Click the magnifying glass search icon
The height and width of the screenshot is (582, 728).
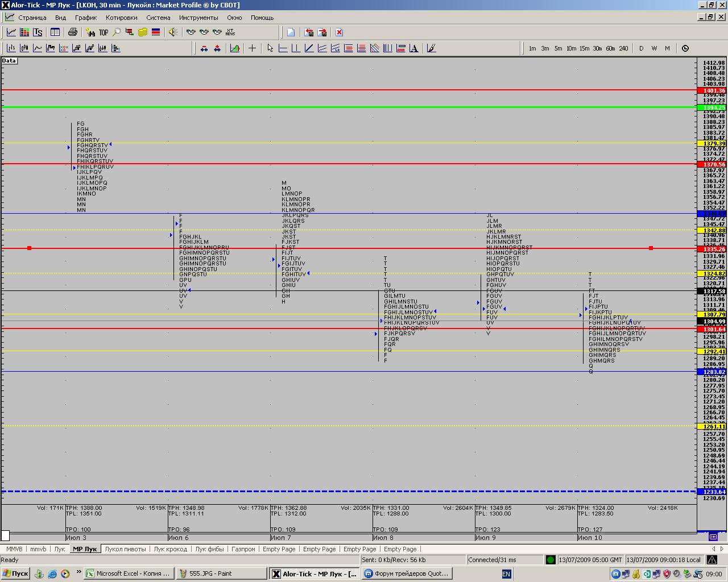[117, 32]
